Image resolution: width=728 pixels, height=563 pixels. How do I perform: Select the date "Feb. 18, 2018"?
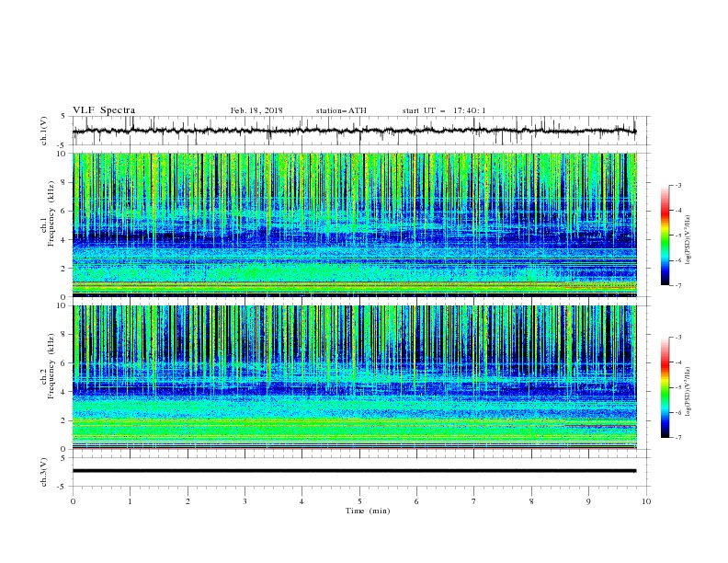point(256,110)
